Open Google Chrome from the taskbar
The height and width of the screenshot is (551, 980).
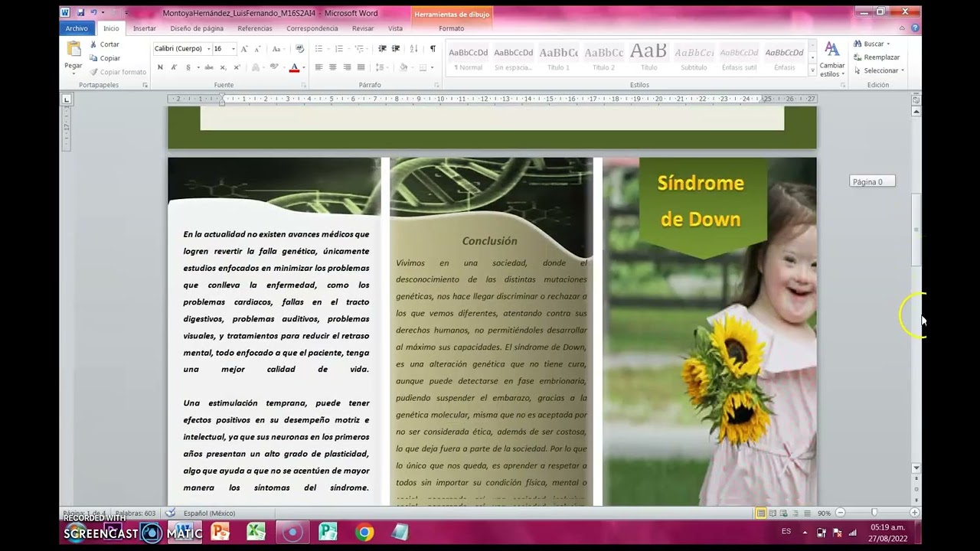(x=364, y=533)
